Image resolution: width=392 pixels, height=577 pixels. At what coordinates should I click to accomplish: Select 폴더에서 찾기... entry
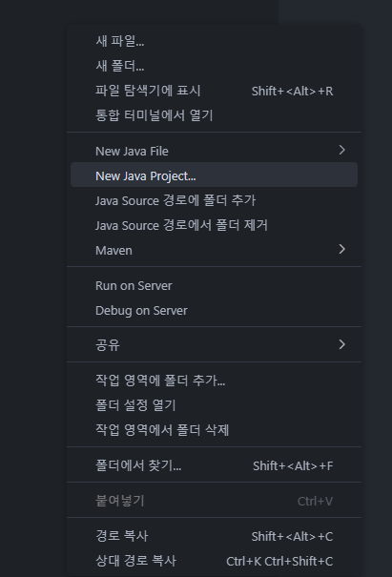[214, 465]
